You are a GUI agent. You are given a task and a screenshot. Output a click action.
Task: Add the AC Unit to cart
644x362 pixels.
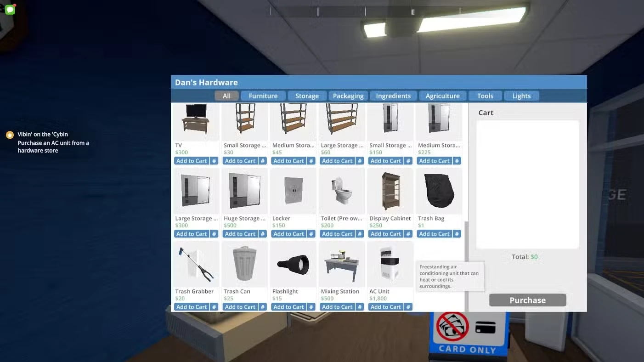point(386,307)
